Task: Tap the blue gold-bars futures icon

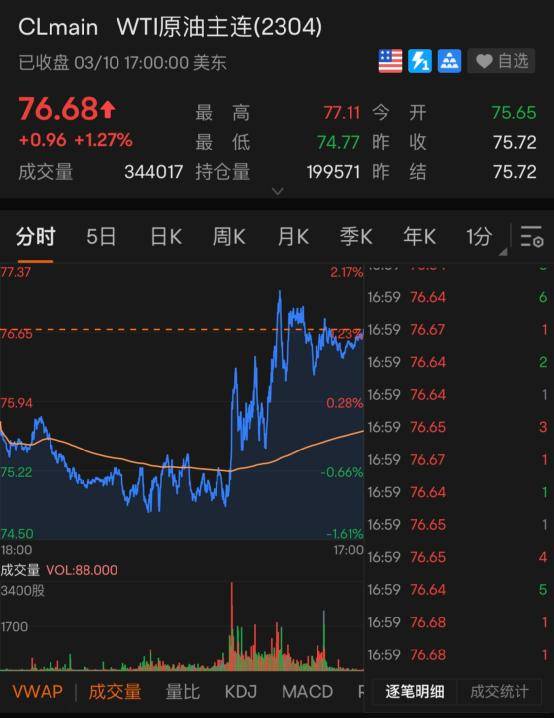Action: coord(449,61)
